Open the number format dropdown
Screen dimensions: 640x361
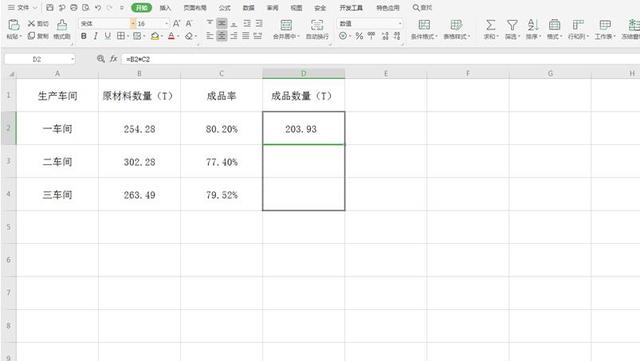400,24
